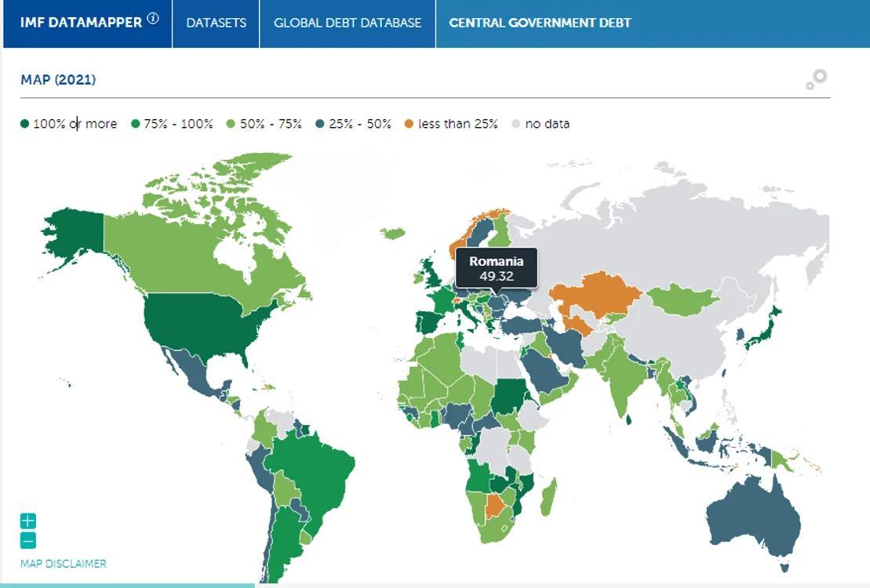This screenshot has height=588, width=870.
Task: Select the 25% - 50% legend swatch
Action: 319,124
